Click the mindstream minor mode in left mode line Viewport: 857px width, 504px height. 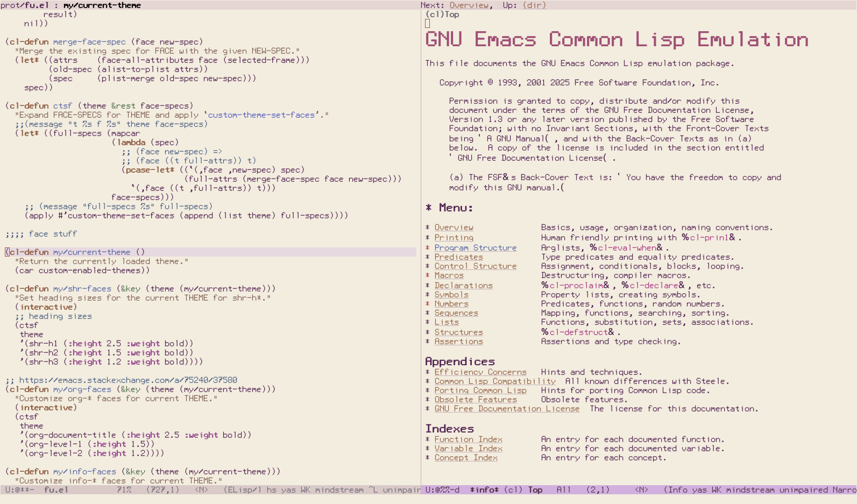click(339, 489)
